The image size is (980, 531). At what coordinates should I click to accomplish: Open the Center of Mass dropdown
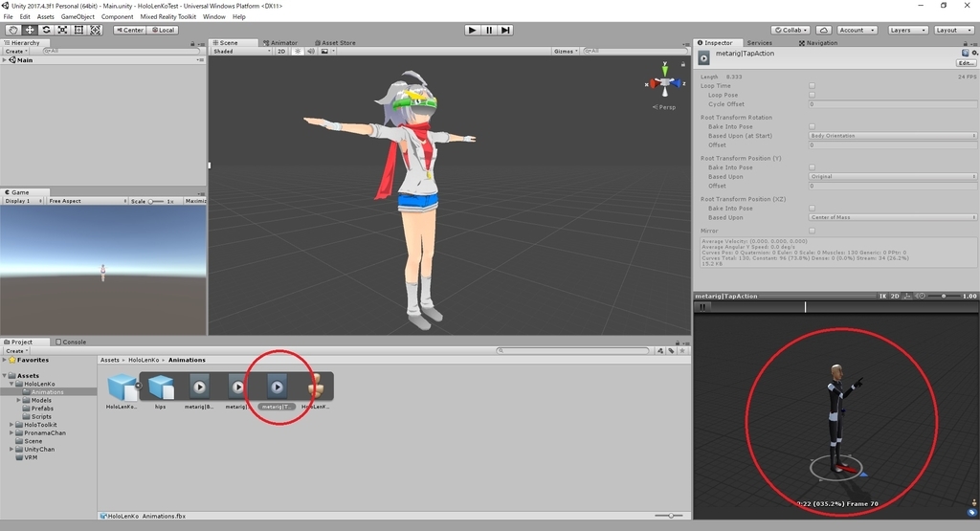click(x=893, y=217)
